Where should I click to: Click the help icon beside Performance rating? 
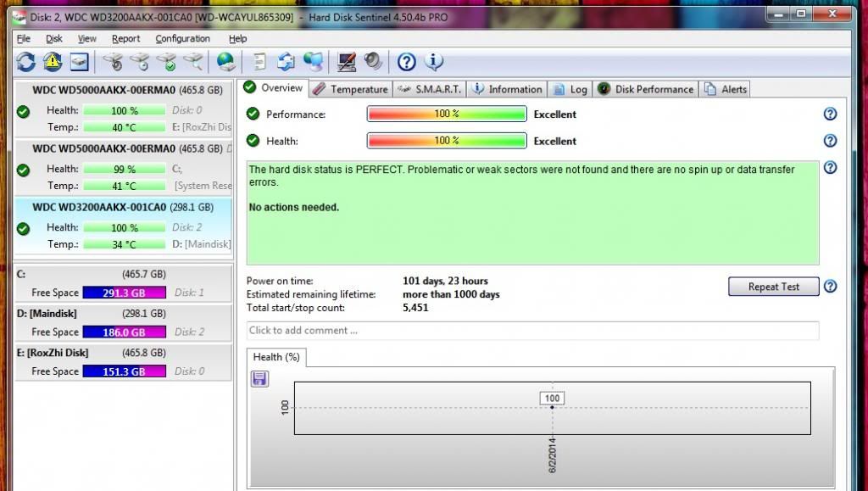tap(830, 114)
